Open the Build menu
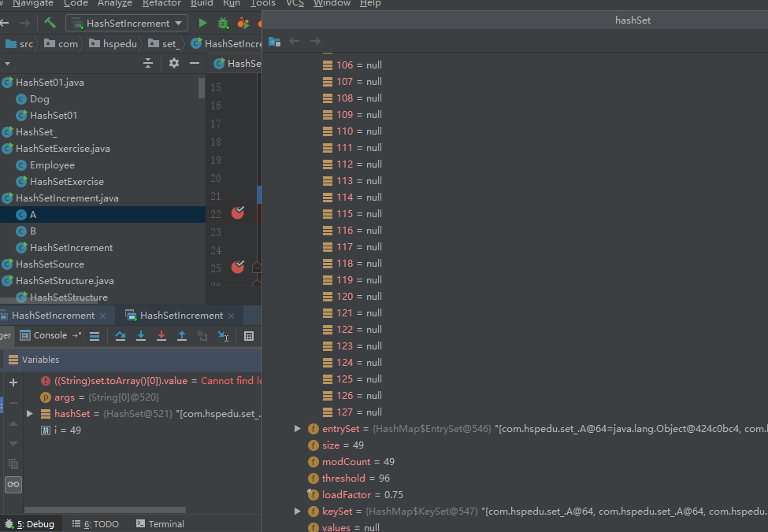Viewport: 768px width, 532px height. 202,3
